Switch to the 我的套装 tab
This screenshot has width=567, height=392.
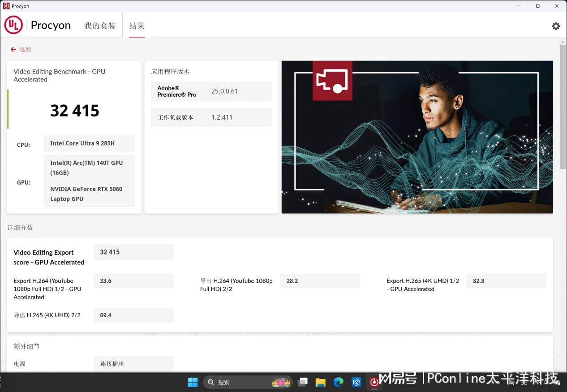(100, 26)
